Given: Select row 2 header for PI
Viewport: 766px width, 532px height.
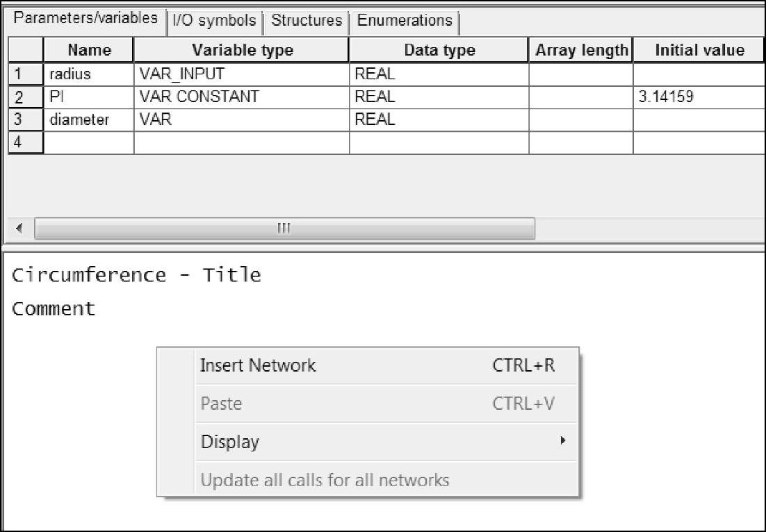Looking at the screenshot, I should click(x=25, y=97).
